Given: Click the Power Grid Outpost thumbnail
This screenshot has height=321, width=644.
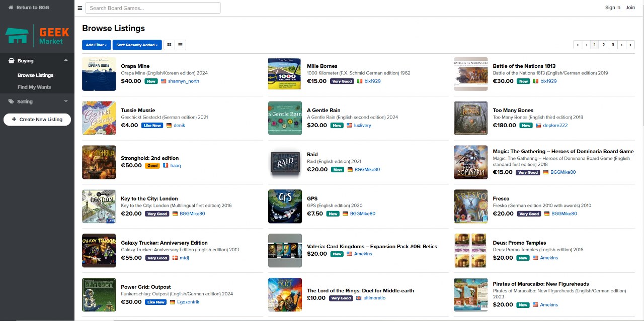Looking at the screenshot, I should tap(99, 295).
